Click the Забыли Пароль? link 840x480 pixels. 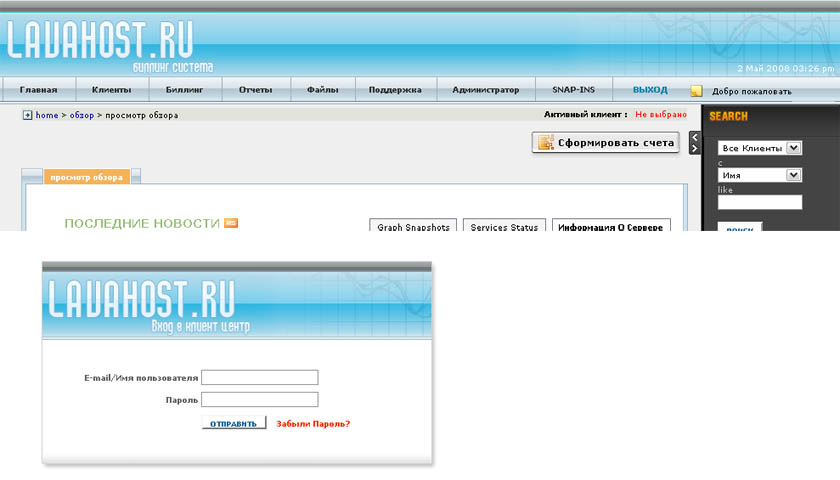(x=313, y=424)
